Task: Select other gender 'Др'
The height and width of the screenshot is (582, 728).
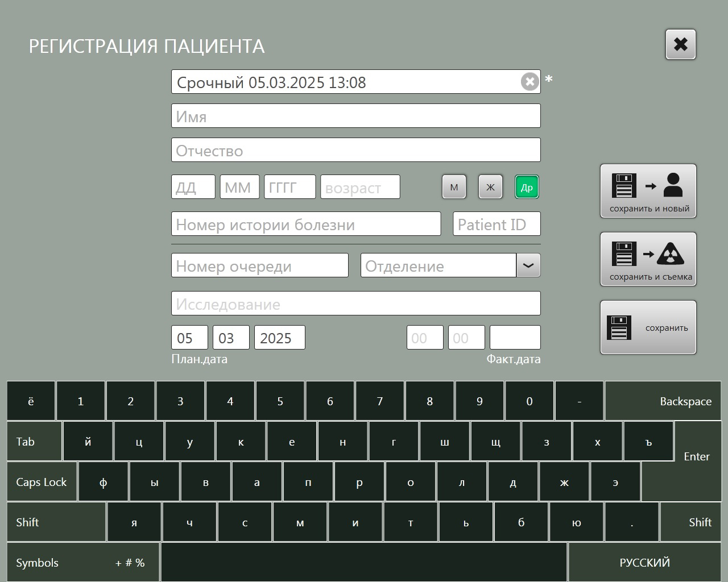Action: click(527, 187)
